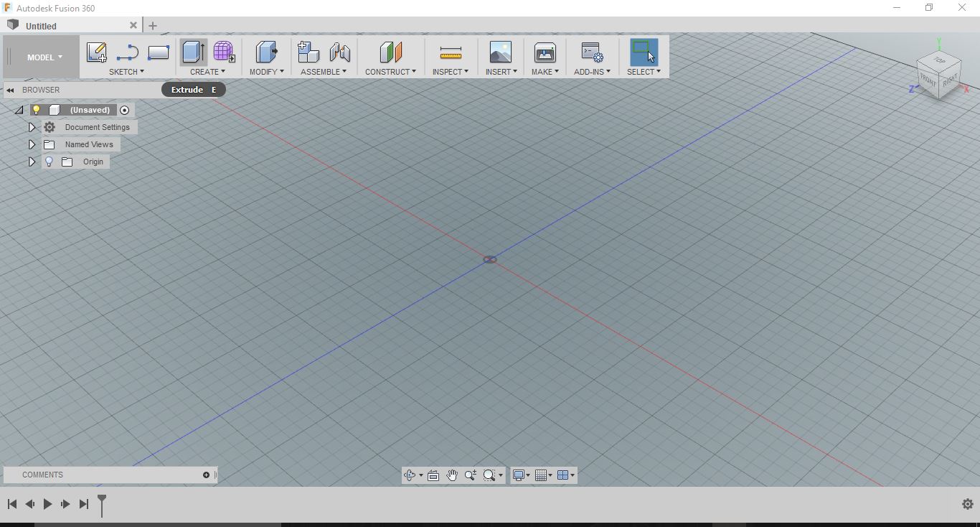Open the CONSTRUCT menu
Viewport: 980px width, 527px height.
point(390,72)
